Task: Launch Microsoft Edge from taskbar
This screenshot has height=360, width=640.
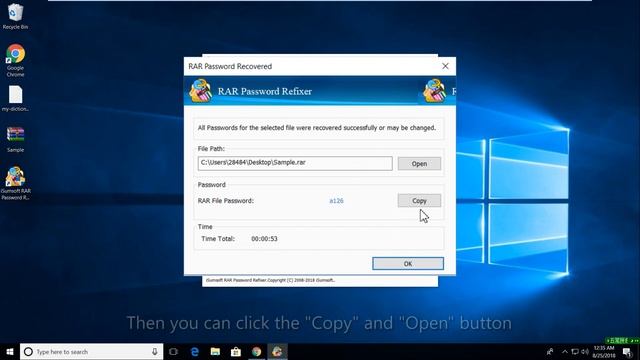Action: 195,351
